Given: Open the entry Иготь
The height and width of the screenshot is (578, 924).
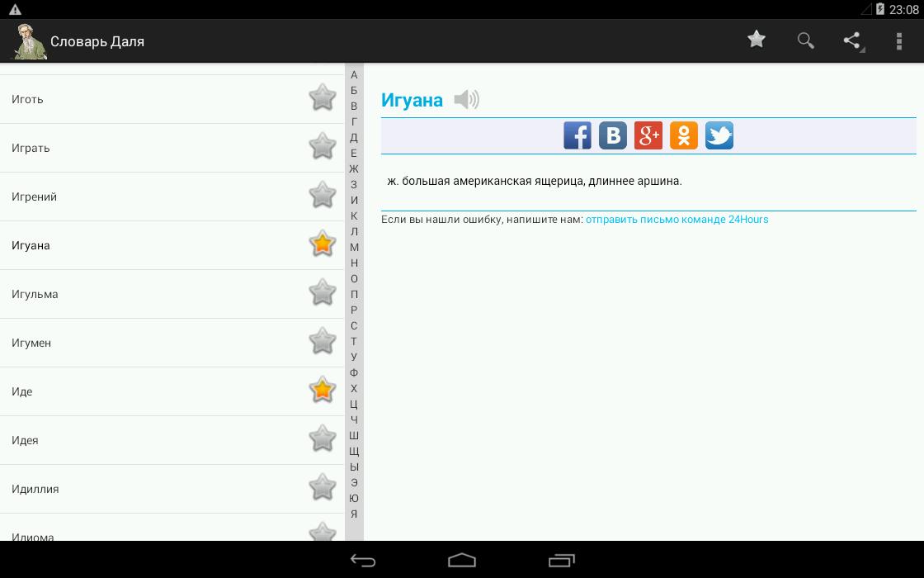Looking at the screenshot, I should (172, 99).
